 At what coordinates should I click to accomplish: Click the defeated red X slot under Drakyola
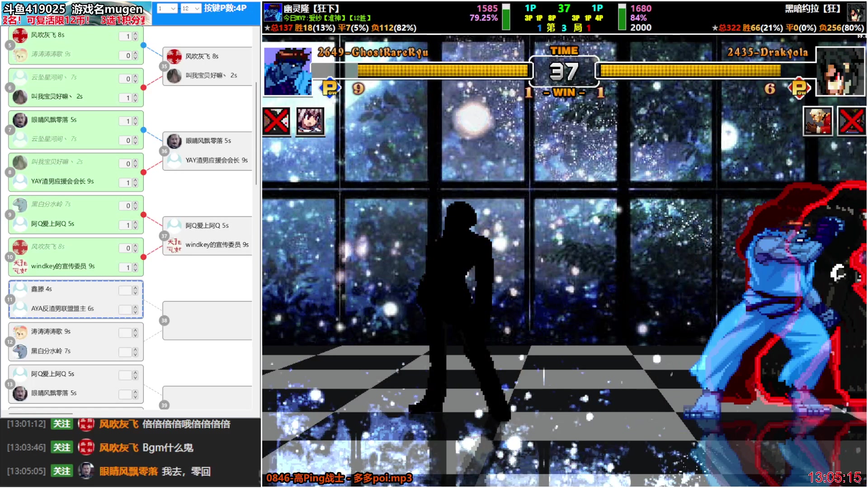tap(852, 121)
